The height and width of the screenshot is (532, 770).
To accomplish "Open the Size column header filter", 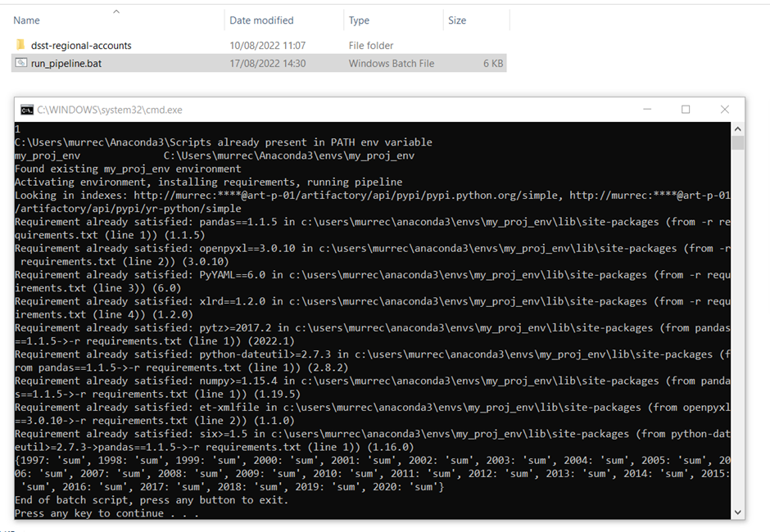I will tap(459, 20).
